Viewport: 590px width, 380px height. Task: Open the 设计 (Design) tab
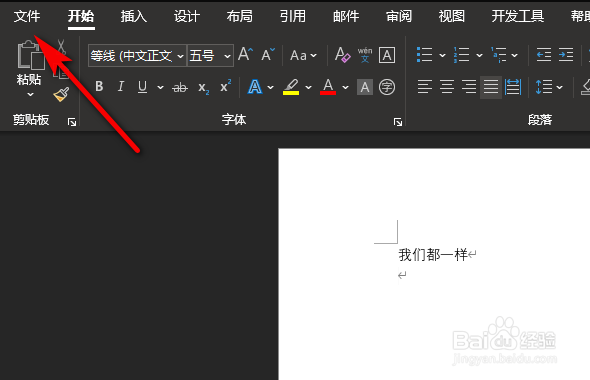(x=187, y=16)
